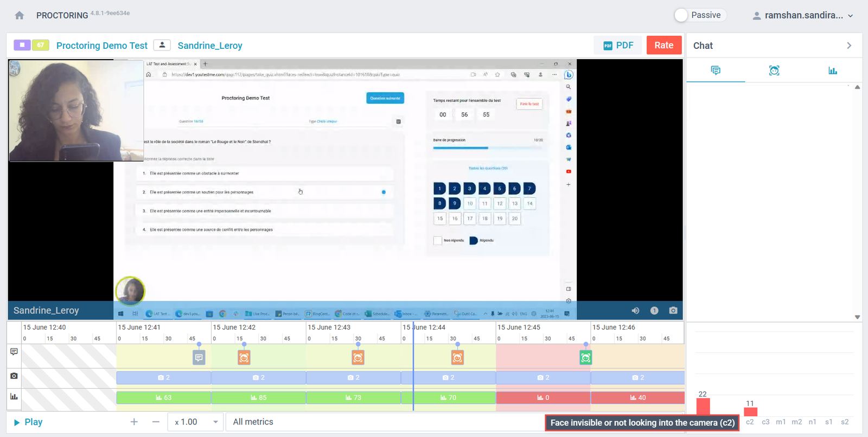Screen dimensions: 868x437
Task: Click the purple stop-session square badge
Action: (22, 45)
